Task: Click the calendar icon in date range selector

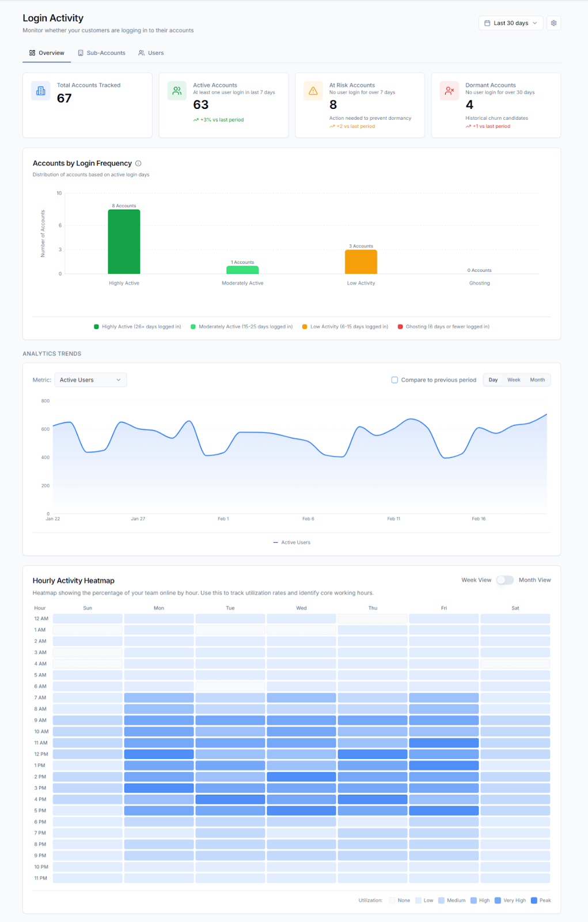Action: 487,23
